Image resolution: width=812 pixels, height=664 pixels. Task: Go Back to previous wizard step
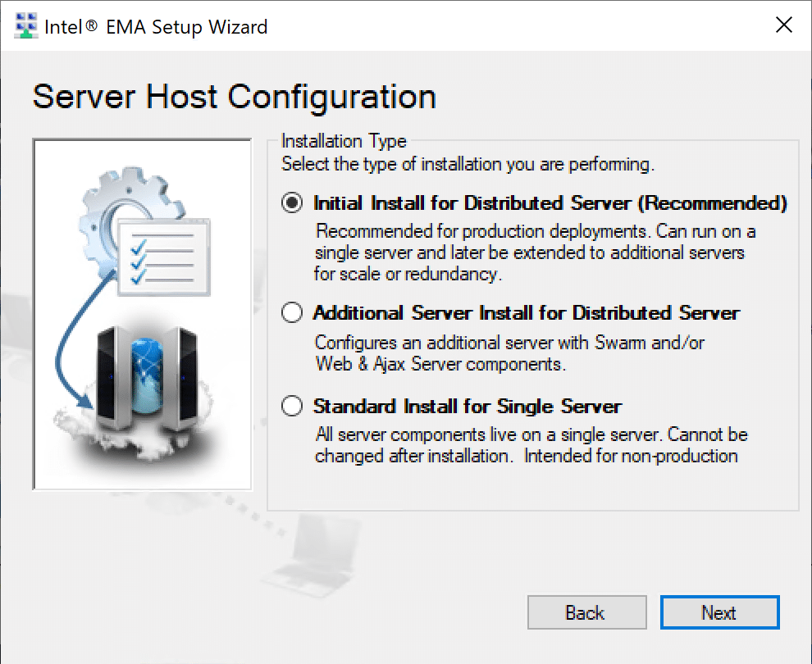[586, 612]
